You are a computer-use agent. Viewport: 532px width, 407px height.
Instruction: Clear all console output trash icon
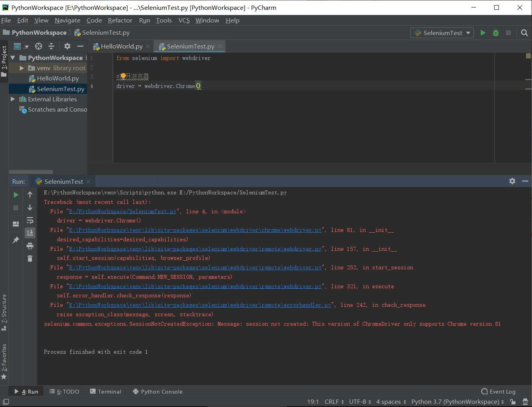click(30, 259)
